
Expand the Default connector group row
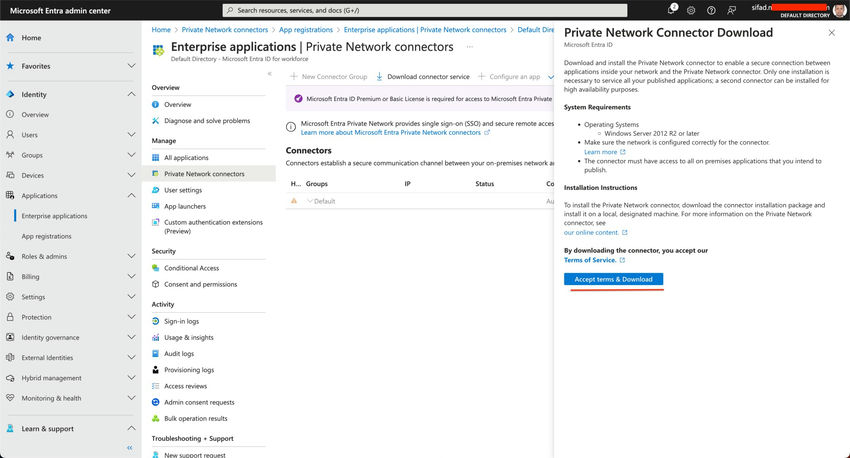[310, 201]
